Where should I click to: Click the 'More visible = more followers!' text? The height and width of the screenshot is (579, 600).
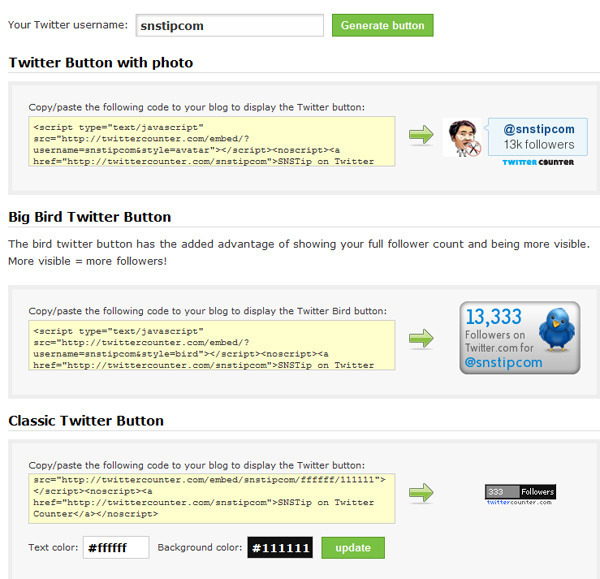tap(88, 261)
